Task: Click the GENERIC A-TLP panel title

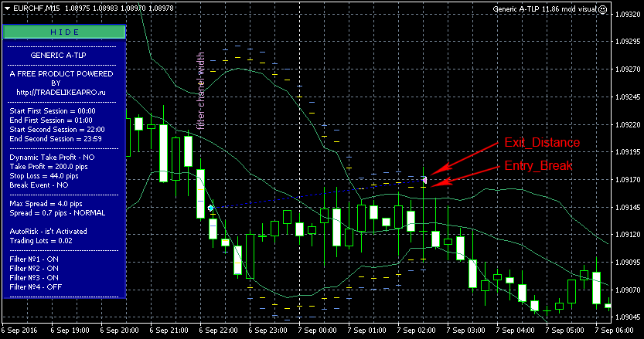Action: (58, 56)
